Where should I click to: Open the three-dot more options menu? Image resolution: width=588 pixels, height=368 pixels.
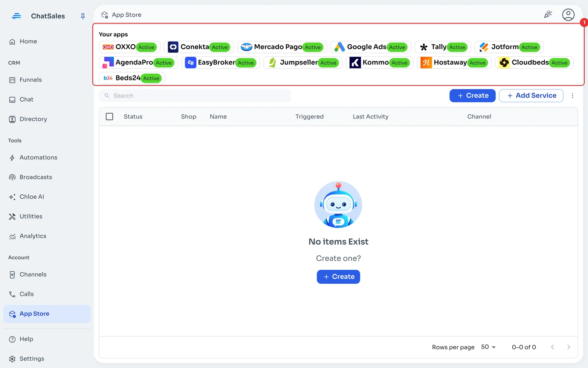[x=572, y=96]
